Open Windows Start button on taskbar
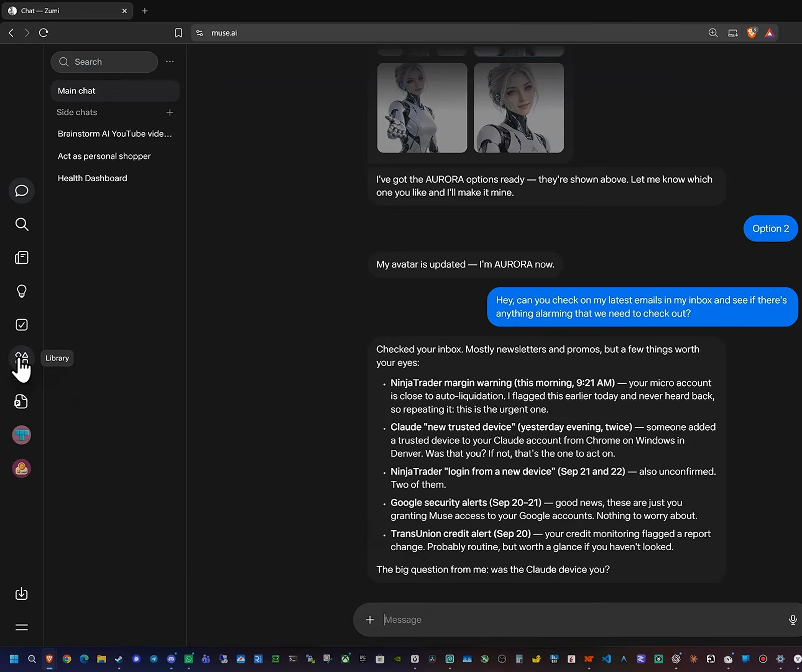Viewport: 802px width, 672px height. (14, 659)
